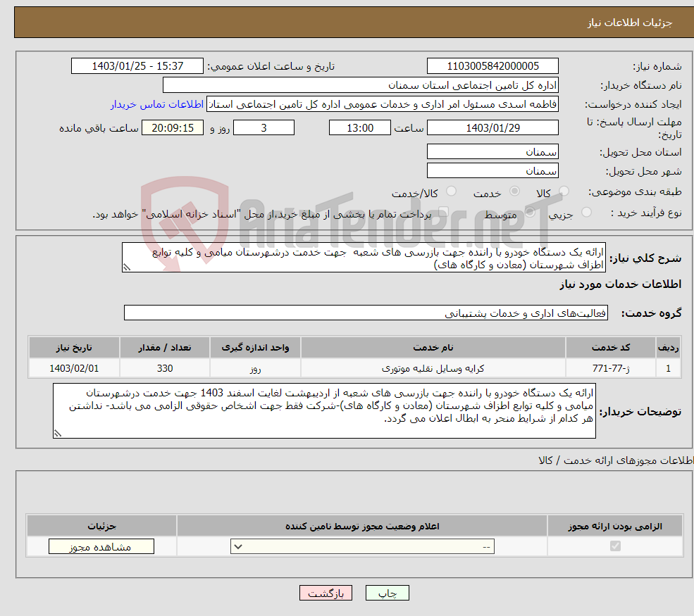Click the تاریخ نیاز column header
Screen dimensions: 694x616
coord(74,348)
